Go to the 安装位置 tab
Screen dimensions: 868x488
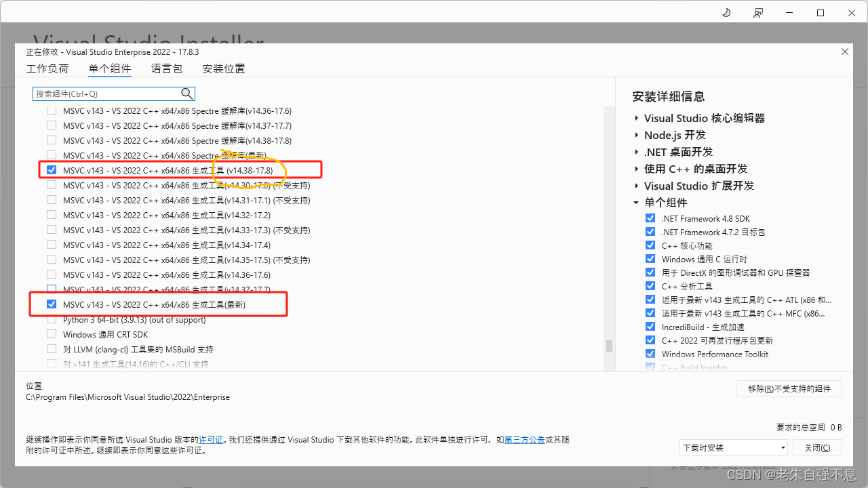pyautogui.click(x=224, y=68)
